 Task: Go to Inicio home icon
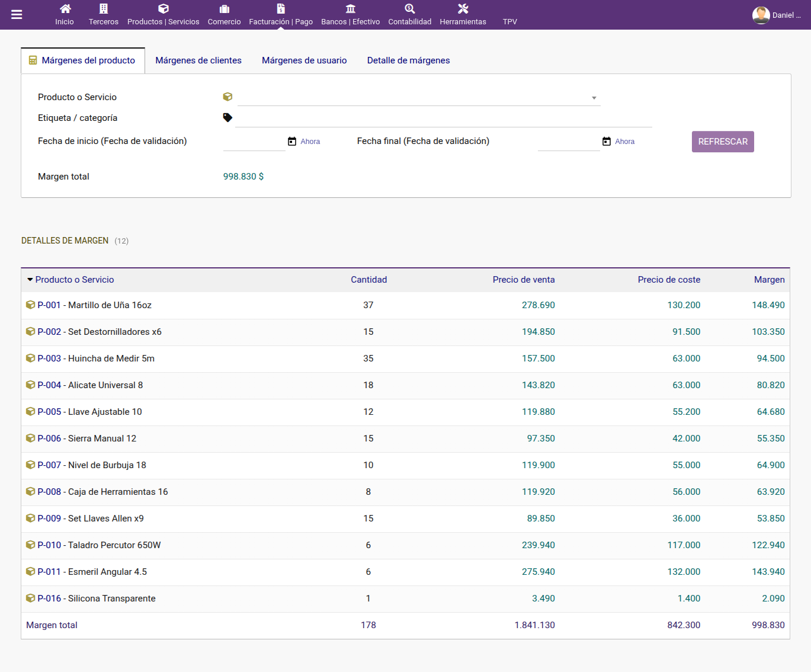tap(65, 9)
